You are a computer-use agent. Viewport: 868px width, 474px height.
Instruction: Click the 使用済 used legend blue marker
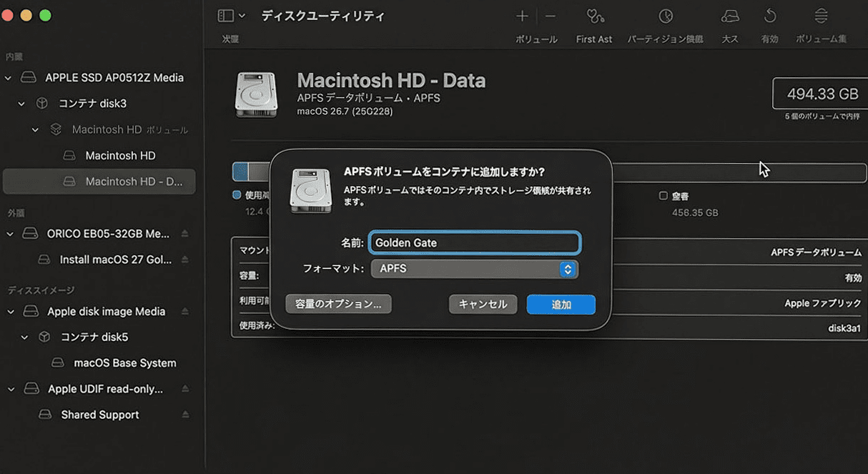coord(237,194)
